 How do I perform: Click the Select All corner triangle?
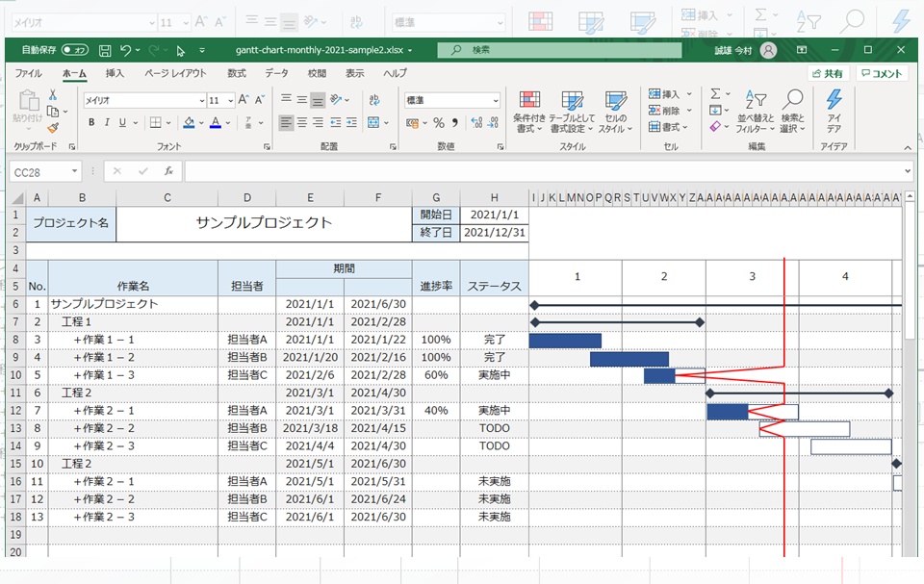click(17, 198)
